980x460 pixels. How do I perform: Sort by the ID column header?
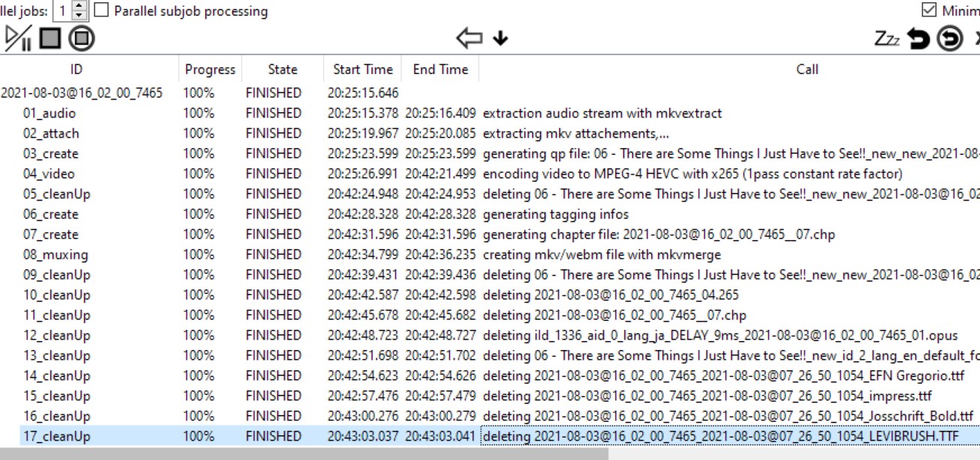76,70
